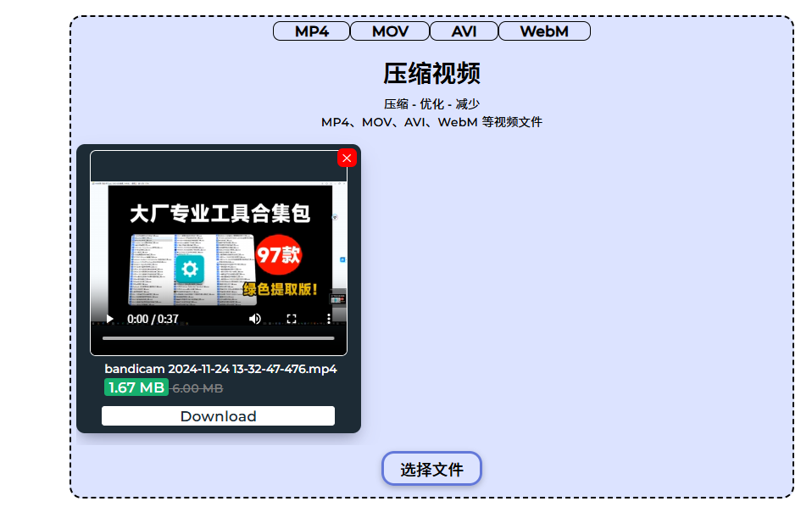Toggle fullscreen mode for the video preview

pyautogui.click(x=292, y=318)
